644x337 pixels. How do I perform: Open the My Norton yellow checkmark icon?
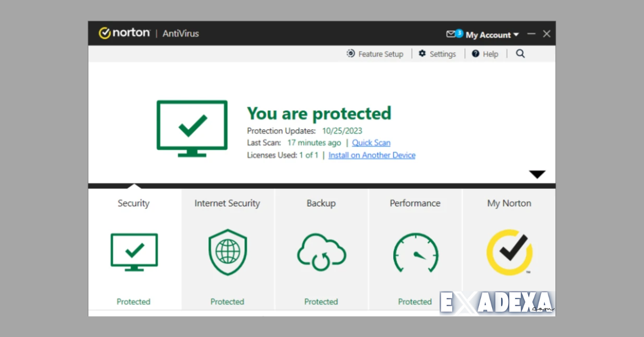(x=509, y=252)
